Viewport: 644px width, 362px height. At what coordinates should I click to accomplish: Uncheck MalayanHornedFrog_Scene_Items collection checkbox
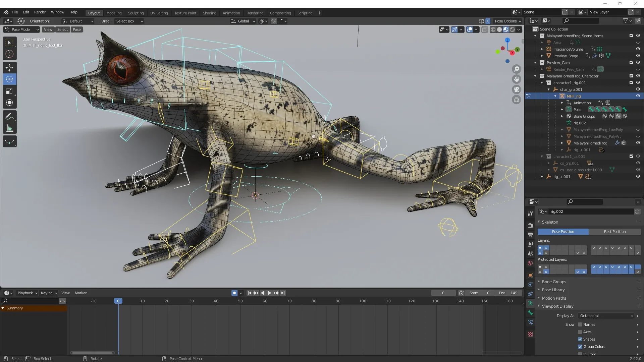[631, 36]
